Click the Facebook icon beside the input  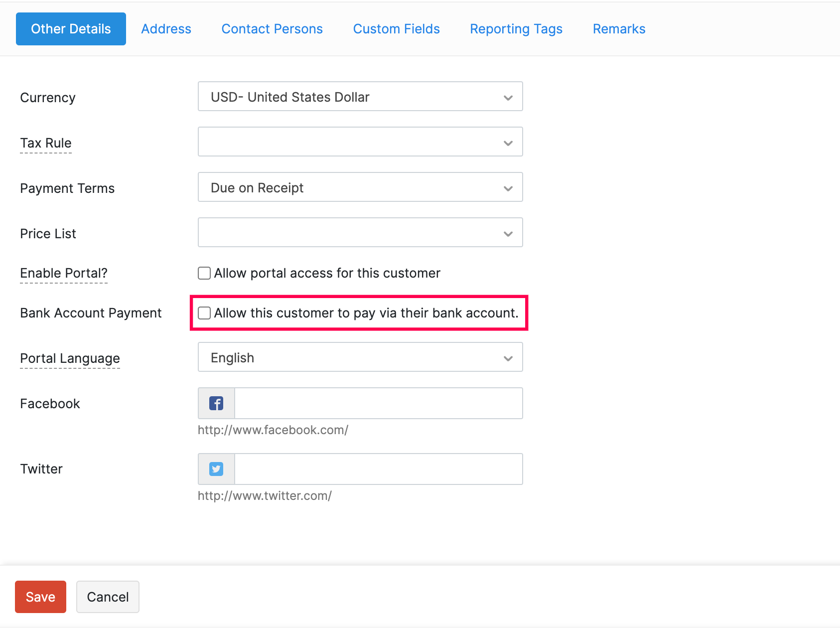(216, 403)
